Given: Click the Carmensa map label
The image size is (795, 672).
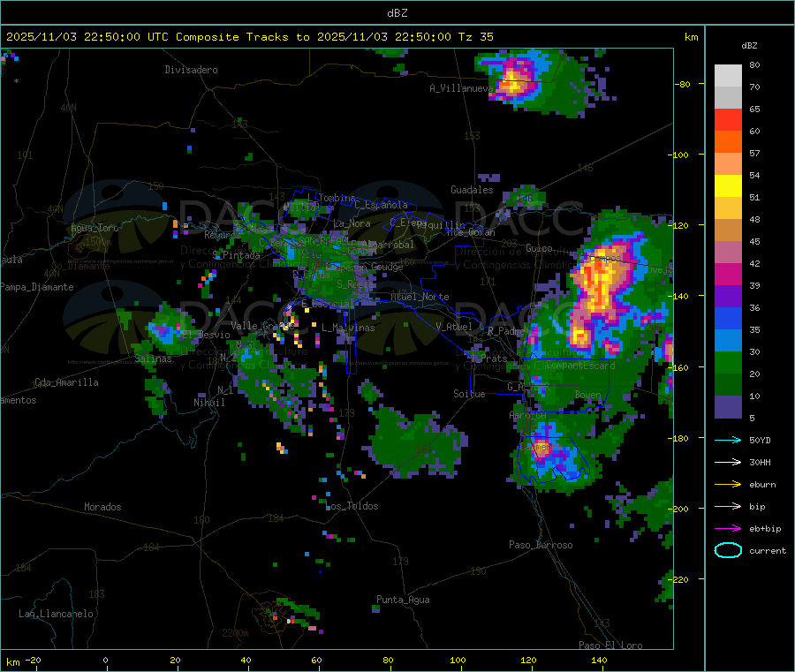Looking at the screenshot, I should coord(541,447).
